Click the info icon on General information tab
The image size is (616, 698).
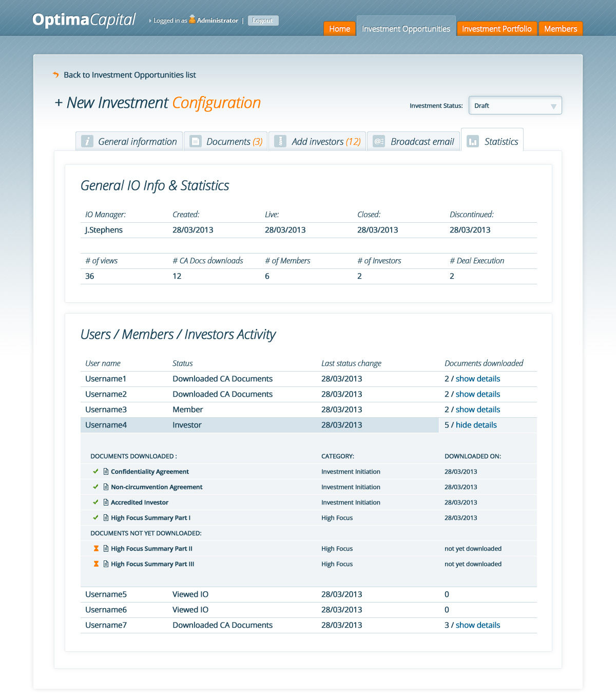pos(87,141)
